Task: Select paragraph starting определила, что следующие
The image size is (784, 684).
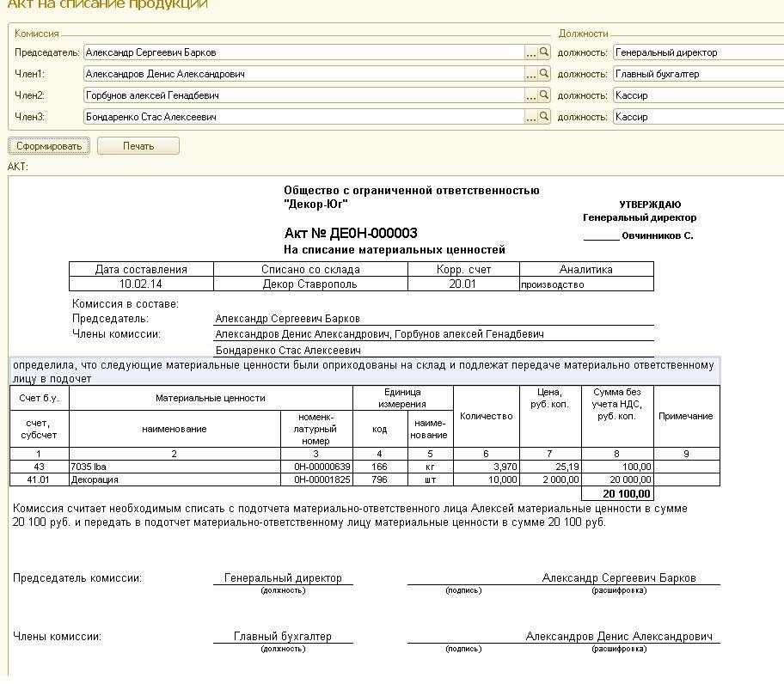Action: point(364,372)
